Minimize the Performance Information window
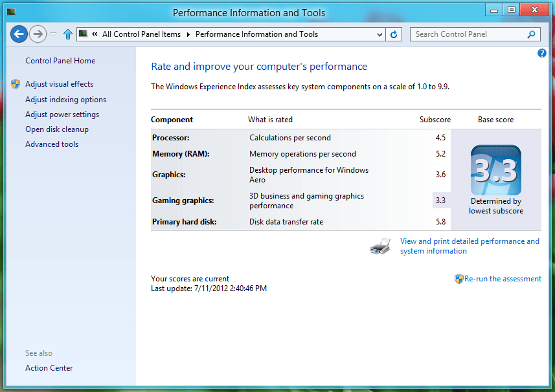 click(x=494, y=10)
